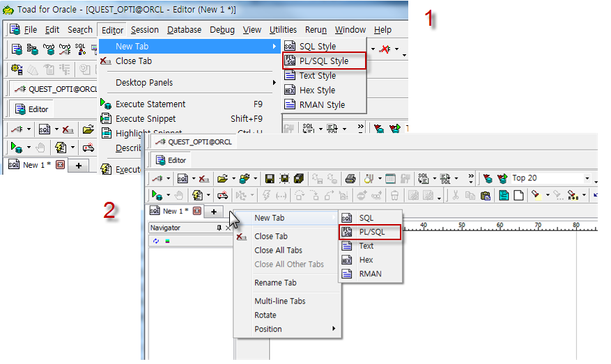The image size is (611, 364).
Task: Open the Database menu
Action: pos(184,30)
